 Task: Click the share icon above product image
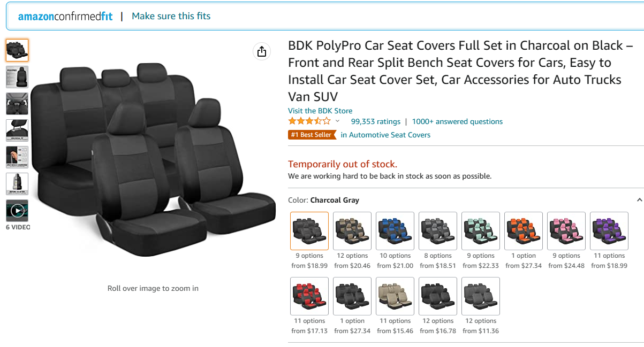261,51
